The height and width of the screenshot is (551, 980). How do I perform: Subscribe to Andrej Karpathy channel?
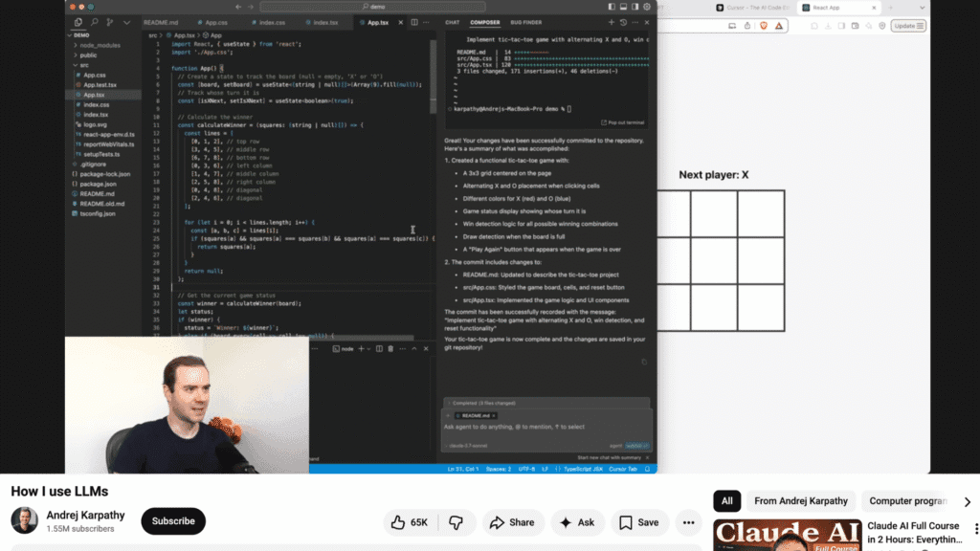pos(173,521)
